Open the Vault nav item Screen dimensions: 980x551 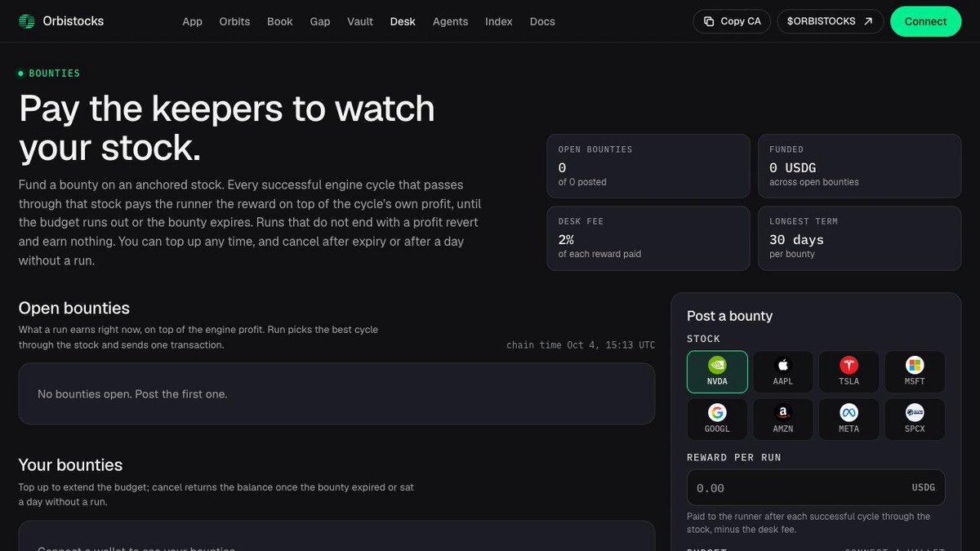360,21
